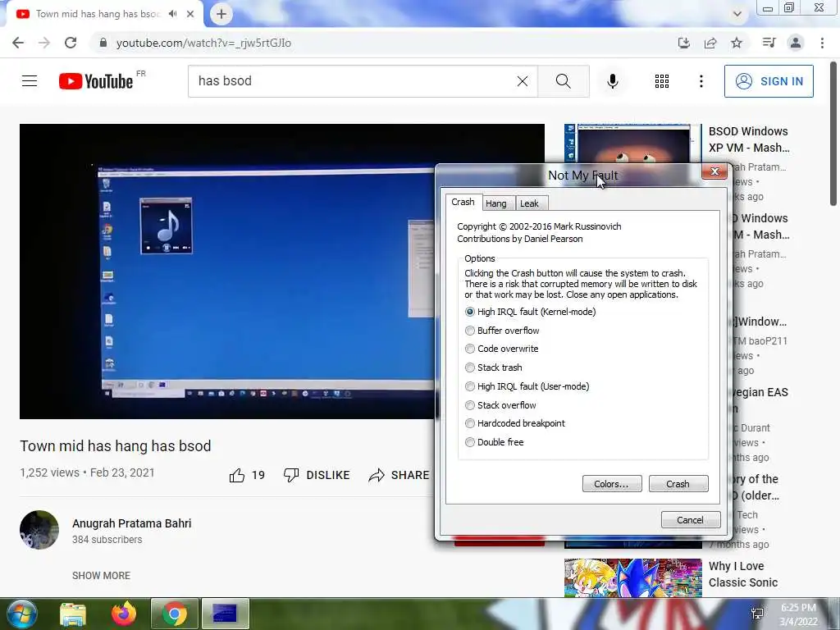
Task: Open the Crash tab in Not My Fault
Action: pos(463,202)
